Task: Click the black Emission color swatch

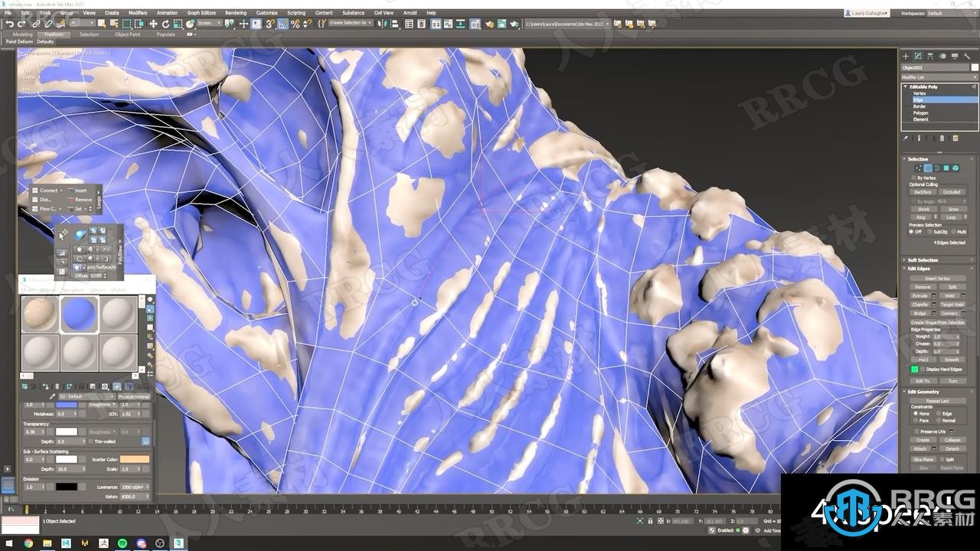Action: pyautogui.click(x=67, y=486)
